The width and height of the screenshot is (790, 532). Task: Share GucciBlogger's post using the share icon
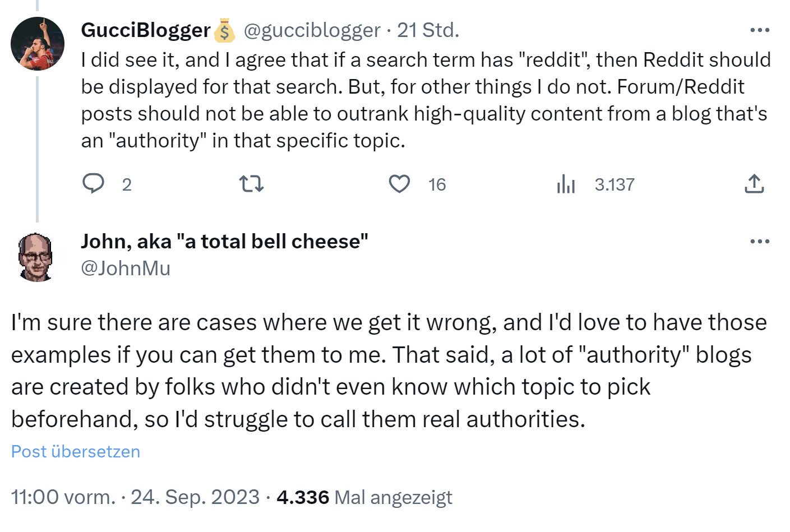754,184
